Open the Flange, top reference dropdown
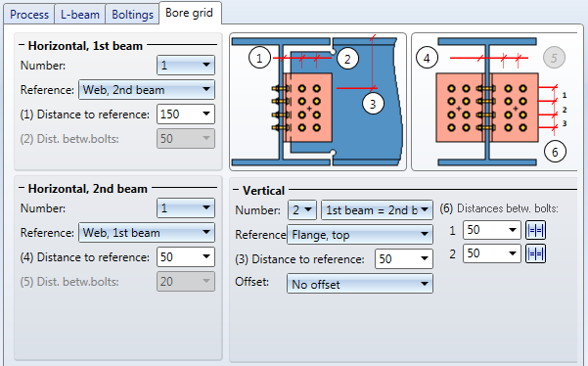The image size is (588, 366). pos(360,235)
